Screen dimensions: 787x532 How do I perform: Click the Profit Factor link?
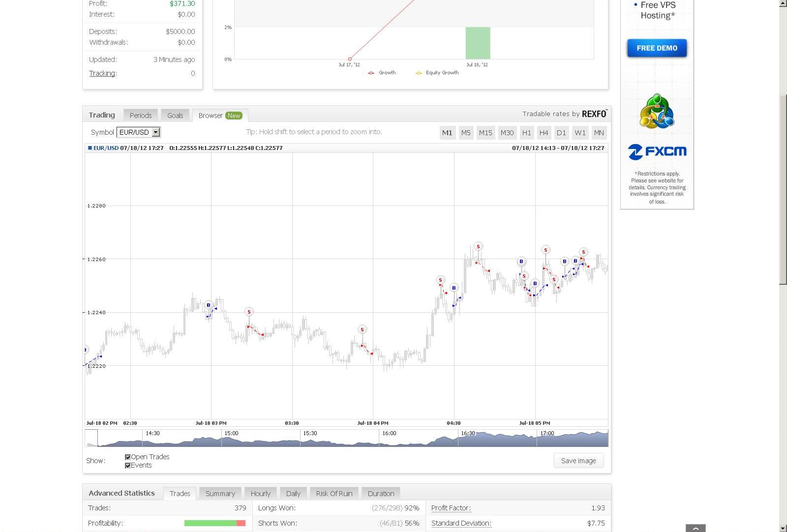click(x=451, y=508)
